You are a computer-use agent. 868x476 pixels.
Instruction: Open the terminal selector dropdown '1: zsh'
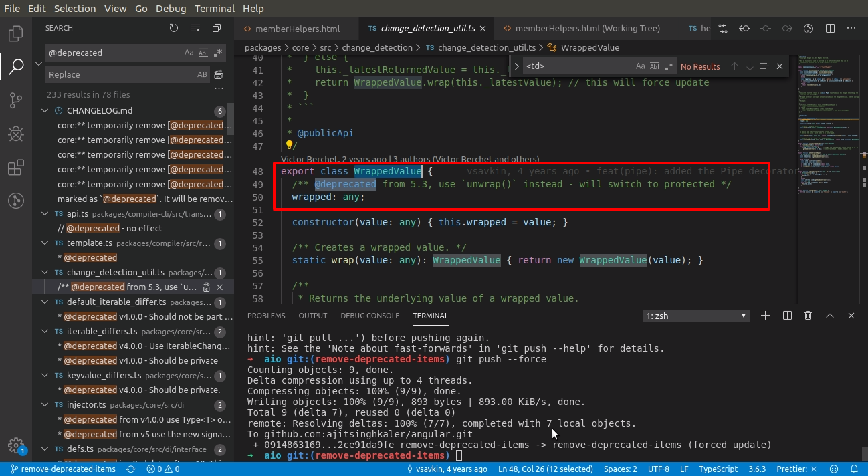696,316
